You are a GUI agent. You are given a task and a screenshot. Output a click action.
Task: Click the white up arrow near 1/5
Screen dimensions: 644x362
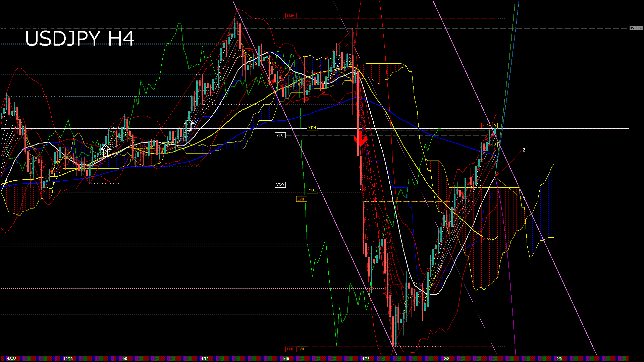point(106,150)
